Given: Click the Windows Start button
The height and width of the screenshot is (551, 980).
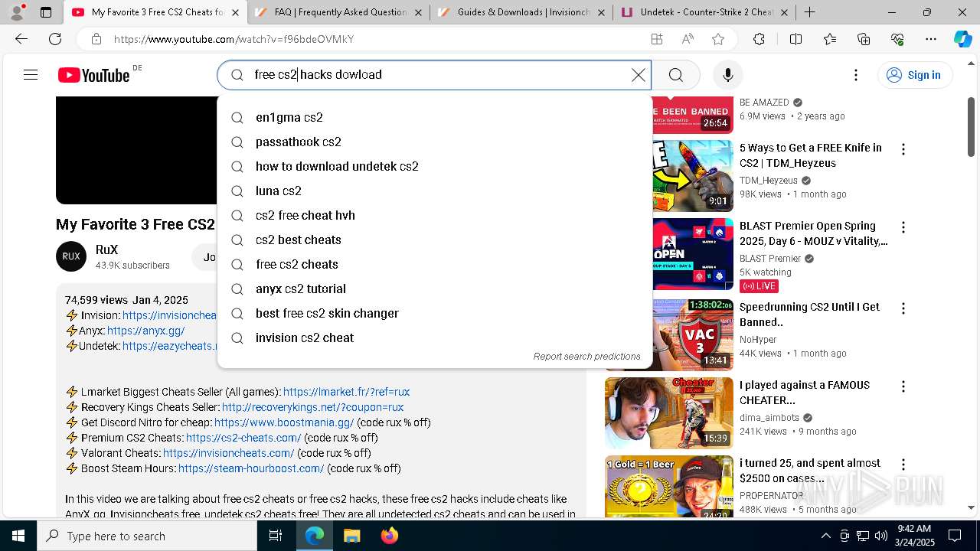Looking at the screenshot, I should [18, 536].
